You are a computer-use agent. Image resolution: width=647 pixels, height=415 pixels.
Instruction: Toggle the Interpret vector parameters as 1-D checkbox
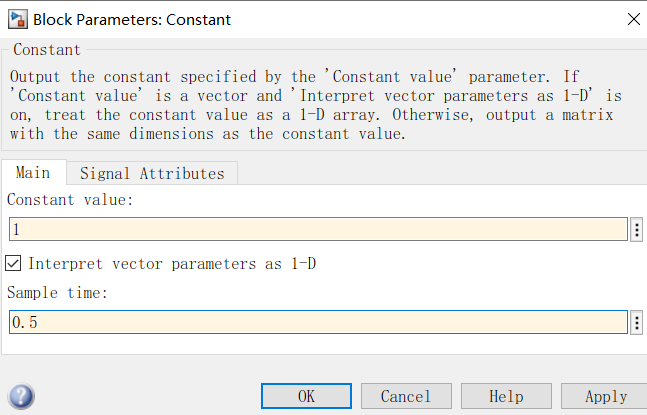click(14, 264)
